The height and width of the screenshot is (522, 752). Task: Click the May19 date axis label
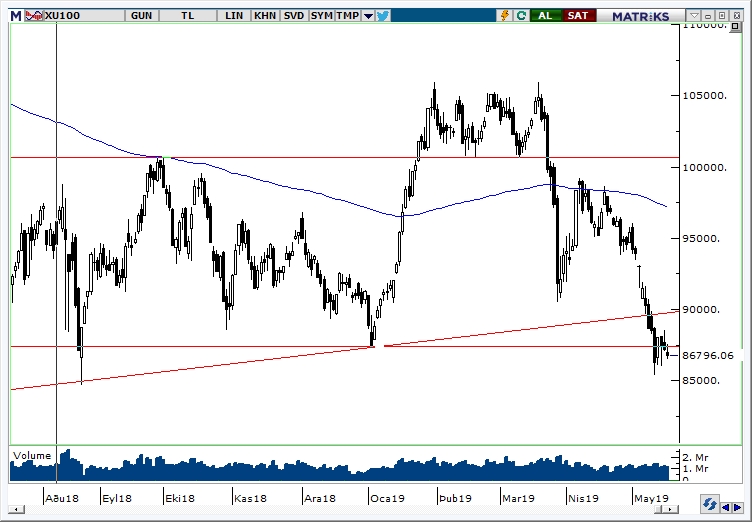coord(651,498)
